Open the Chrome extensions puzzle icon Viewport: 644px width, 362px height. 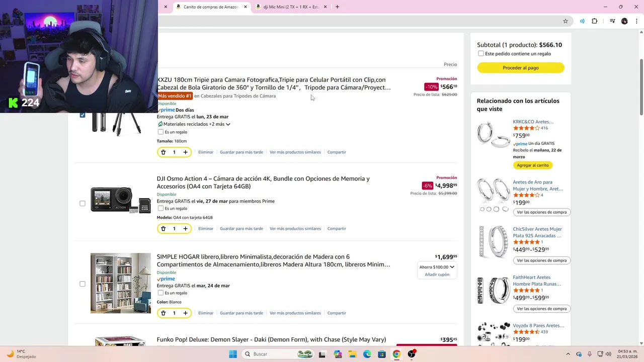coord(595,21)
